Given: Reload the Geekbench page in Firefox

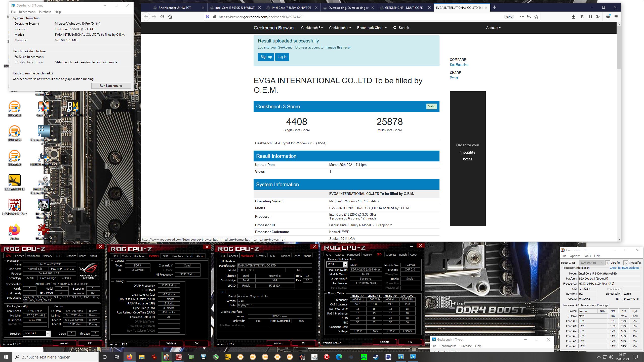Looking at the screenshot, I should click(x=162, y=17).
